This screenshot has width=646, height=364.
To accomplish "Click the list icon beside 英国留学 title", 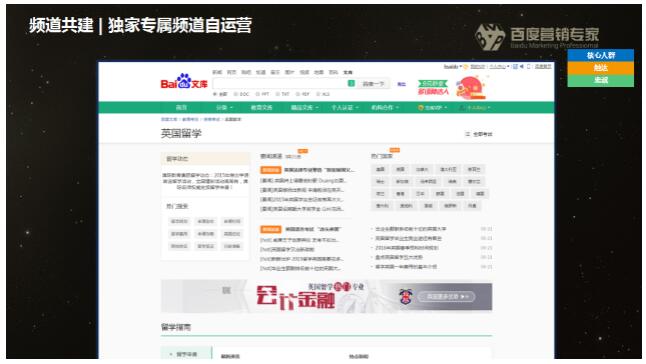I will point(467,134).
